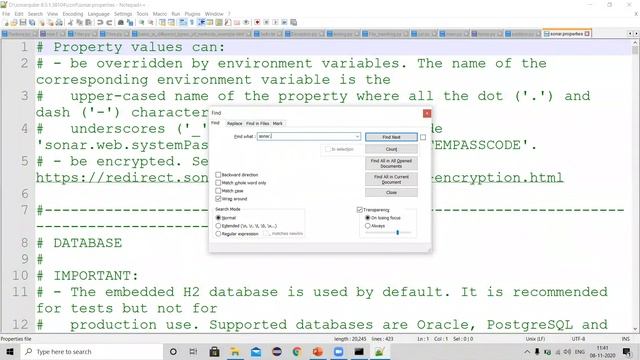The height and width of the screenshot is (360, 640).
Task: Click the Close button in Find dialog
Action: click(391, 192)
